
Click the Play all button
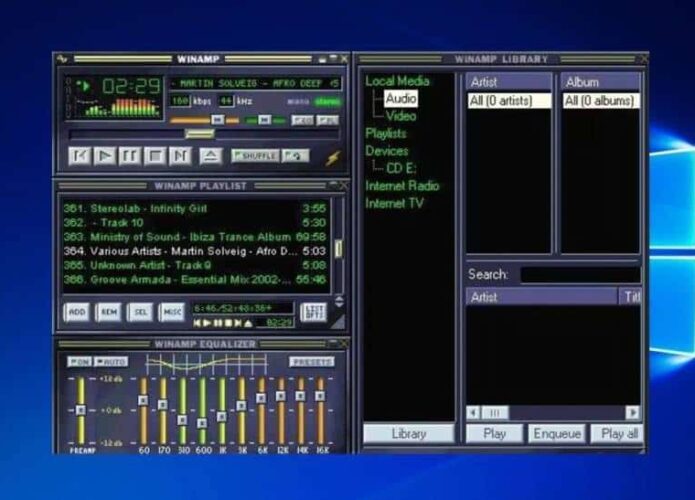(x=619, y=434)
